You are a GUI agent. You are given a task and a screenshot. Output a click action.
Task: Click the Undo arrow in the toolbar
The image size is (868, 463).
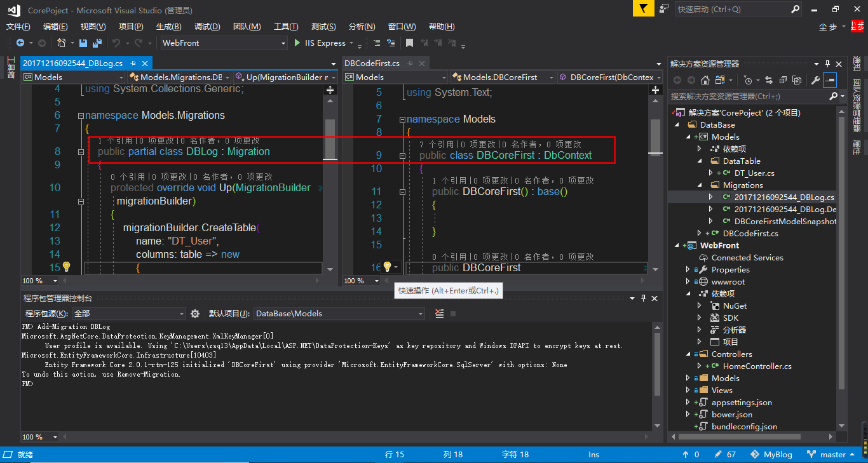116,43
